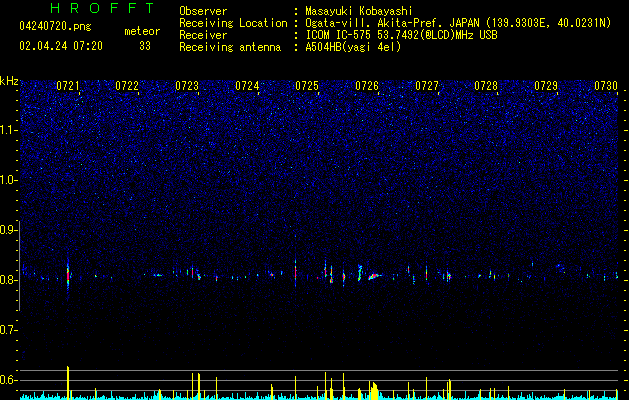Click the 0730 time marker

click(x=606, y=86)
